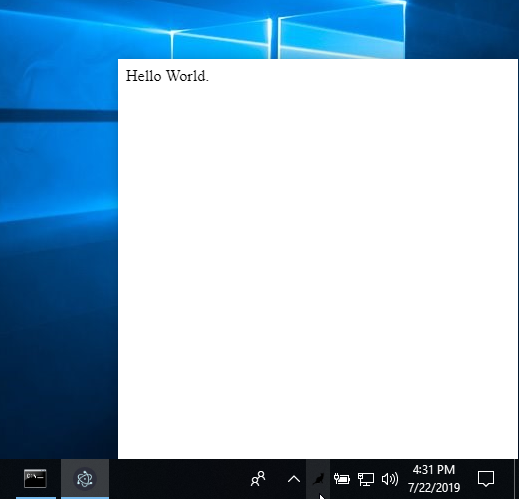
Task: Open the Electron app from the taskbar
Action: (x=85, y=479)
